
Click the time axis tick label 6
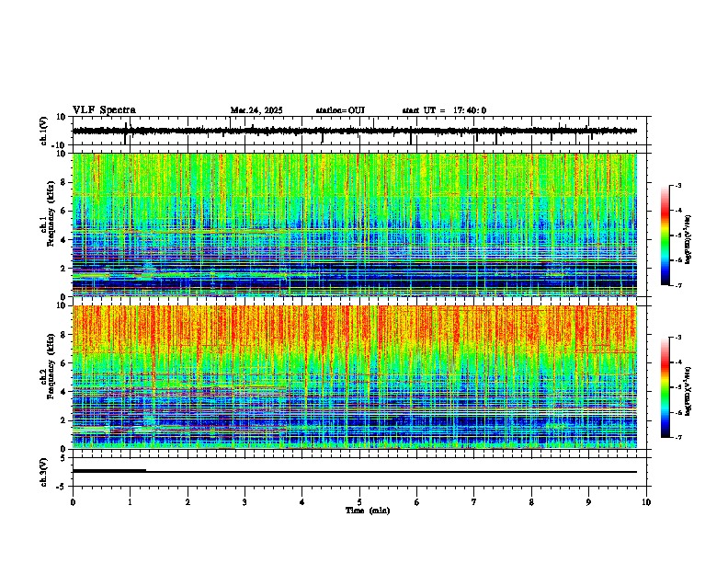(417, 502)
